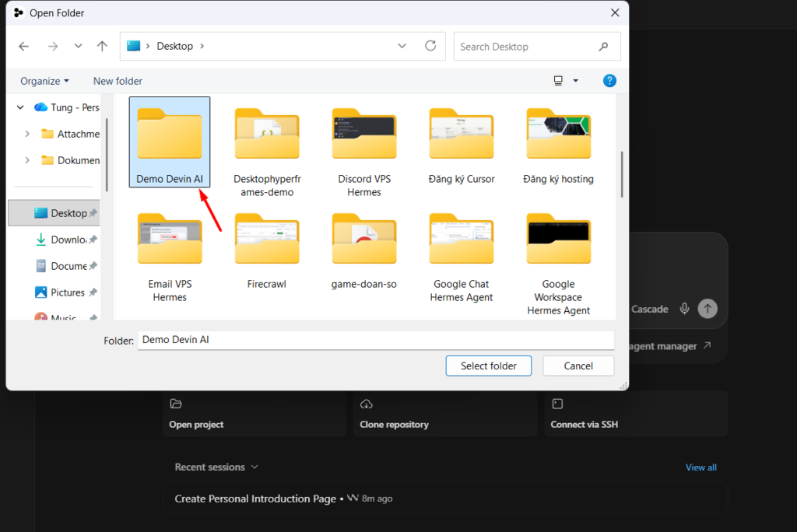This screenshot has height=532, width=797.
Task: Change view with the layout icon
Action: (558, 81)
